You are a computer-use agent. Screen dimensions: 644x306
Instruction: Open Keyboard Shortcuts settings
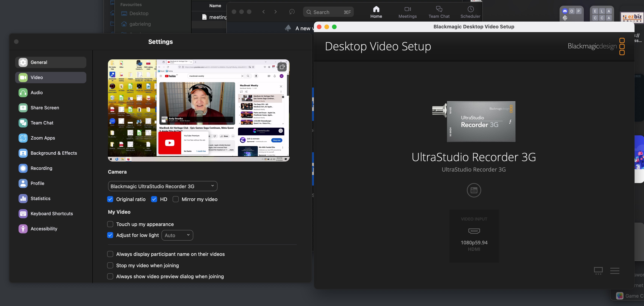51,214
